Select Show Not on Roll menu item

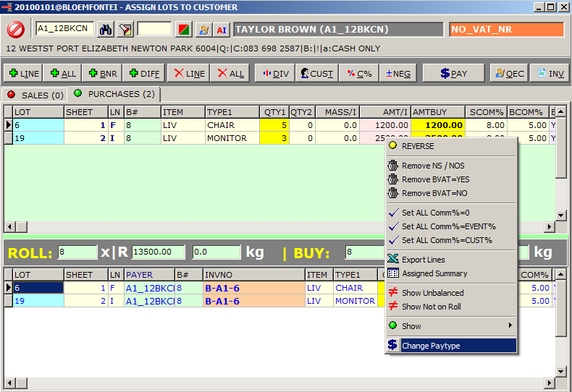coord(452,307)
